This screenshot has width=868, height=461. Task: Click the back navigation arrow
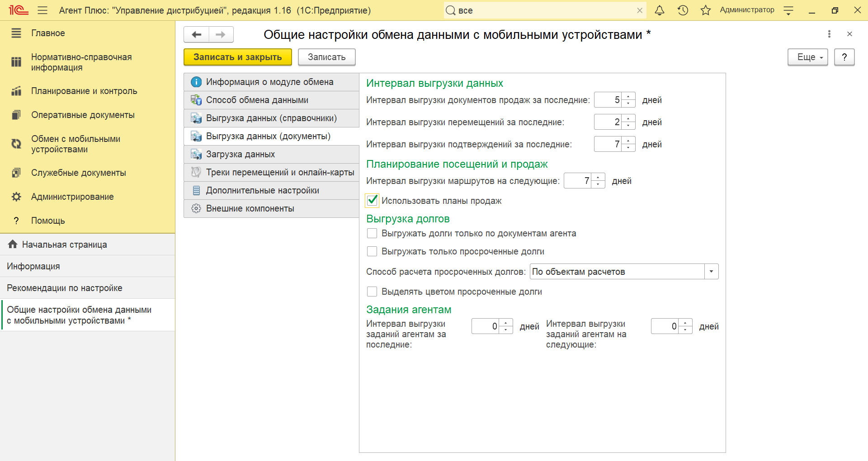point(197,35)
